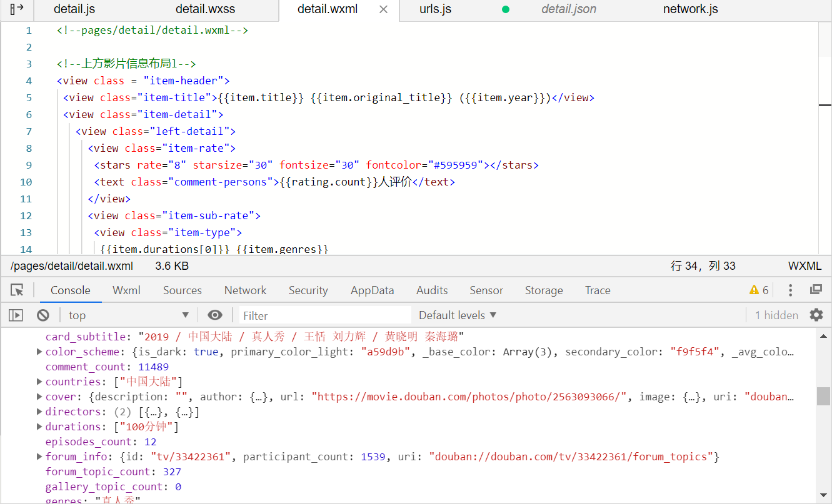Expand the color_scheme object

pyautogui.click(x=40, y=352)
